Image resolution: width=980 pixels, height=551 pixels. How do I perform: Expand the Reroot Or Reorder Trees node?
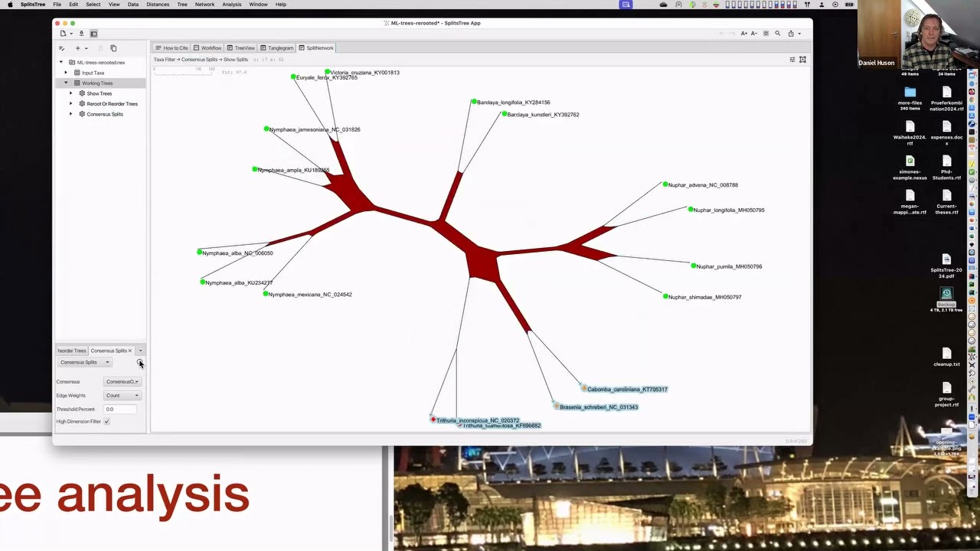[x=71, y=103]
